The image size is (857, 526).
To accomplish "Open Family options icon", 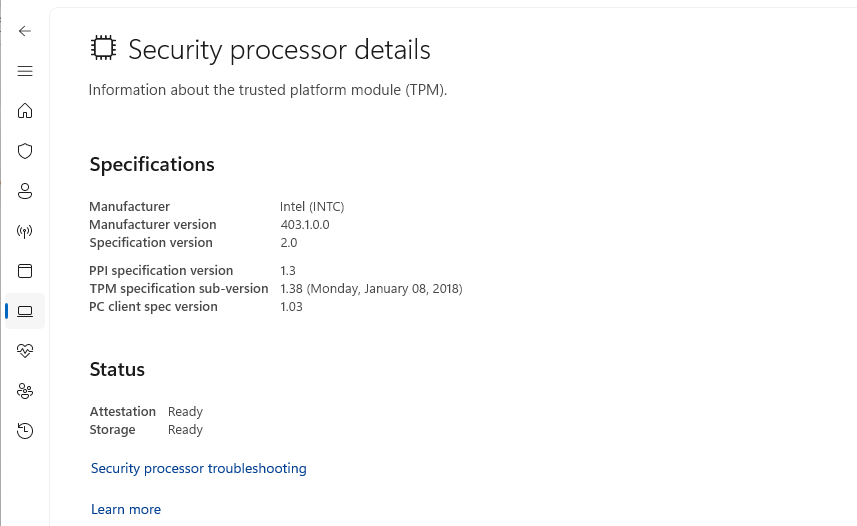I will (25, 391).
